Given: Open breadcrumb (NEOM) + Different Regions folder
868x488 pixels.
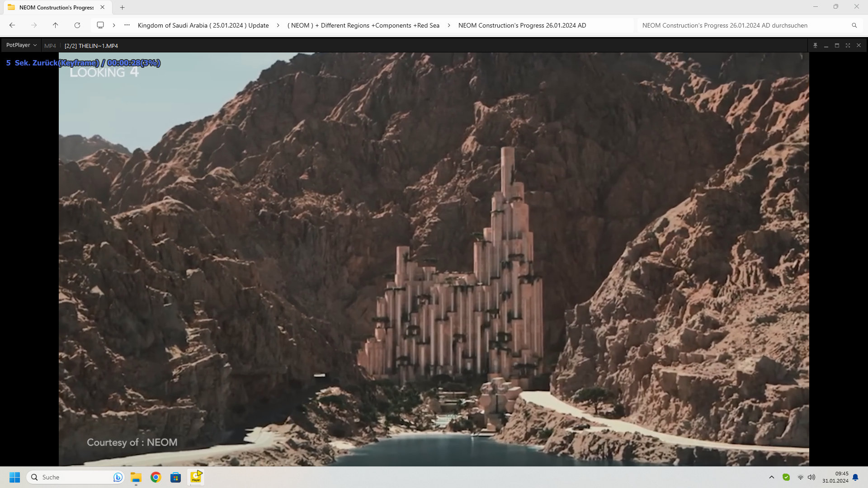Looking at the screenshot, I should click(363, 25).
